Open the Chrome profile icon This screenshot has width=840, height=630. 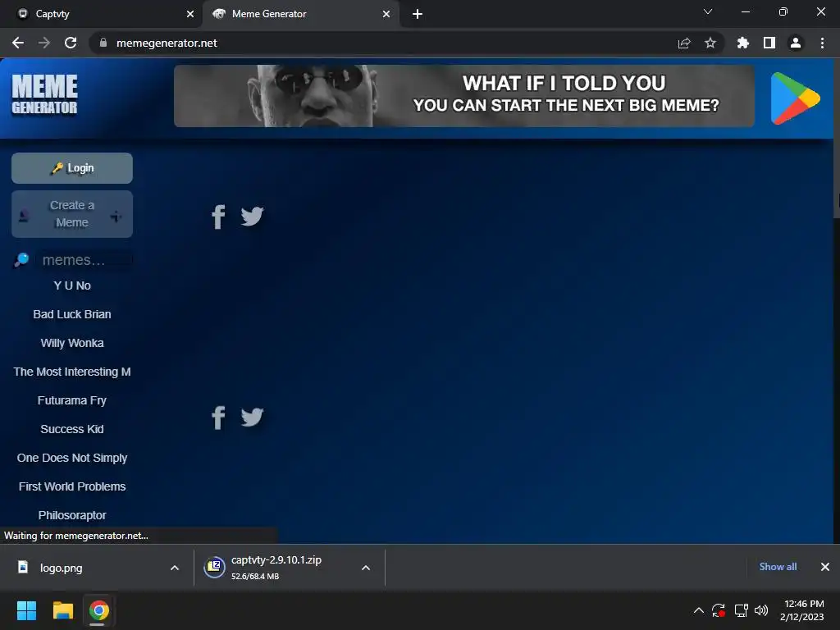(x=796, y=43)
